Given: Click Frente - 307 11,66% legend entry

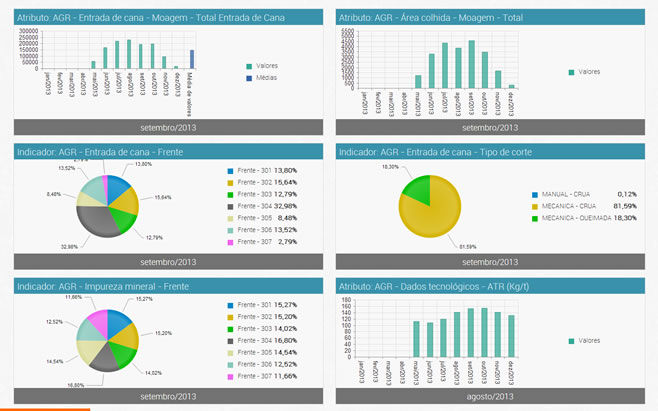Looking at the screenshot, I should coord(260,376).
